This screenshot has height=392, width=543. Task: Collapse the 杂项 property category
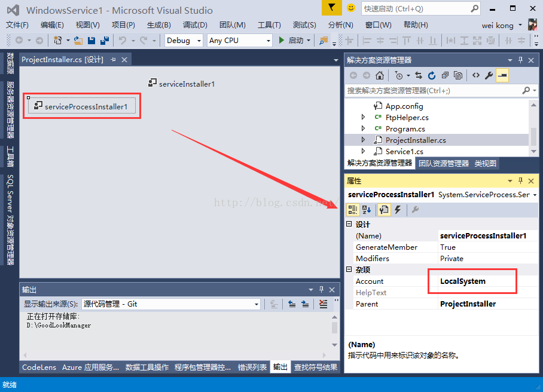pos(349,269)
